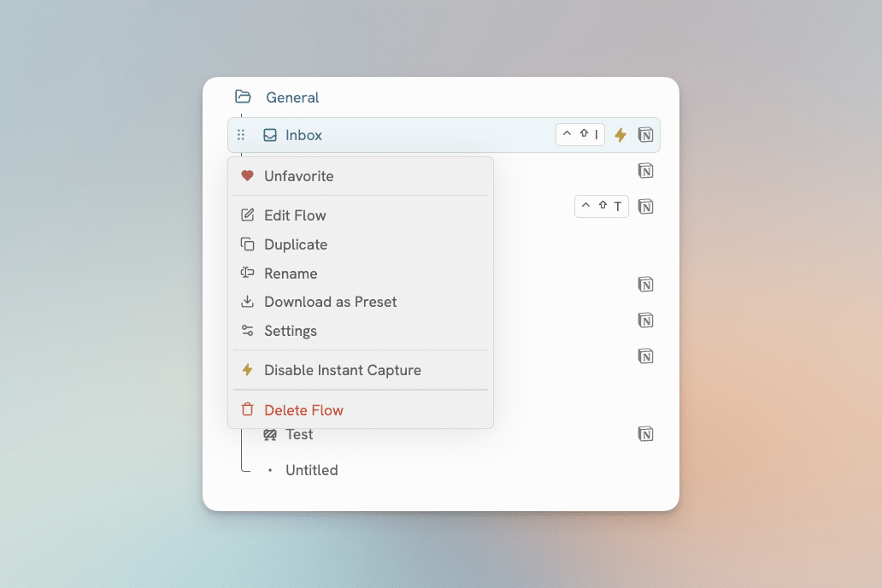
Task: Unfavorite the Inbox flow
Action: (298, 176)
